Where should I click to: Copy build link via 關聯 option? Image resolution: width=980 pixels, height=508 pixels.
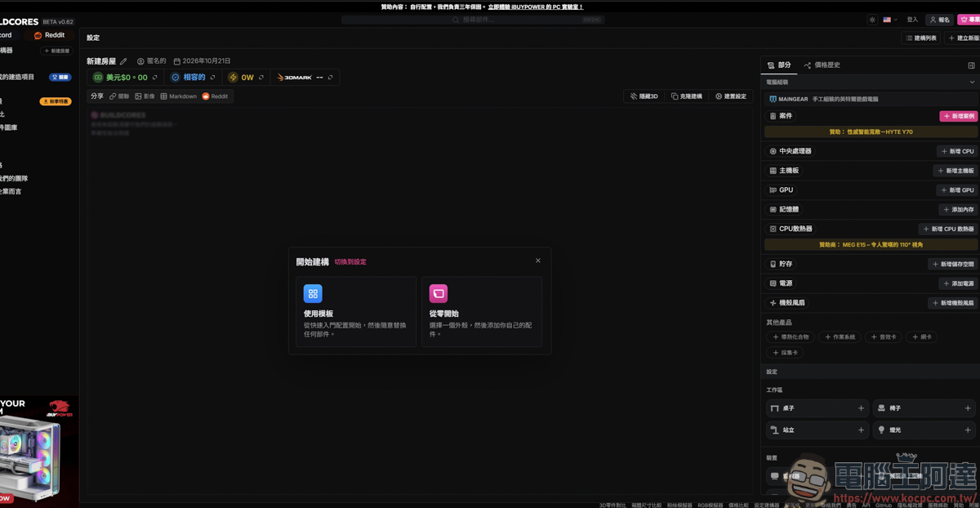pyautogui.click(x=119, y=96)
